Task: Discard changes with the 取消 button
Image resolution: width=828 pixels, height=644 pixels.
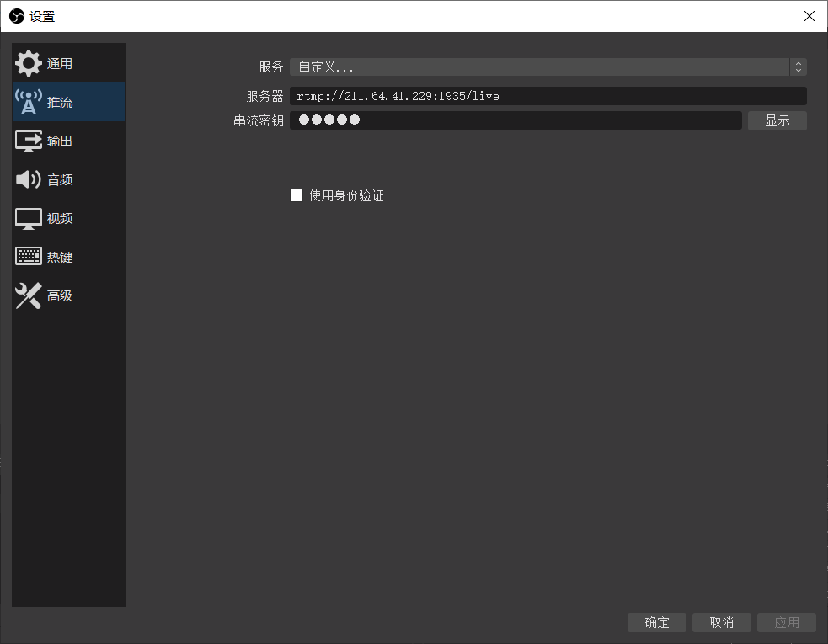Action: [x=722, y=622]
